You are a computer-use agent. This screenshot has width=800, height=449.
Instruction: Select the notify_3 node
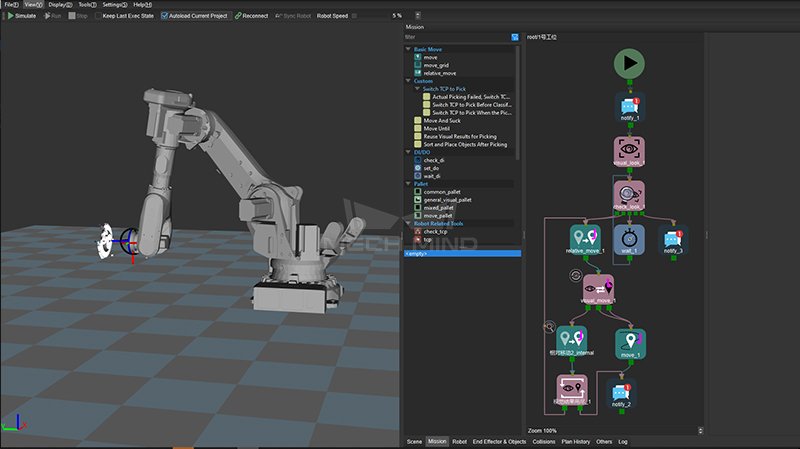675,239
